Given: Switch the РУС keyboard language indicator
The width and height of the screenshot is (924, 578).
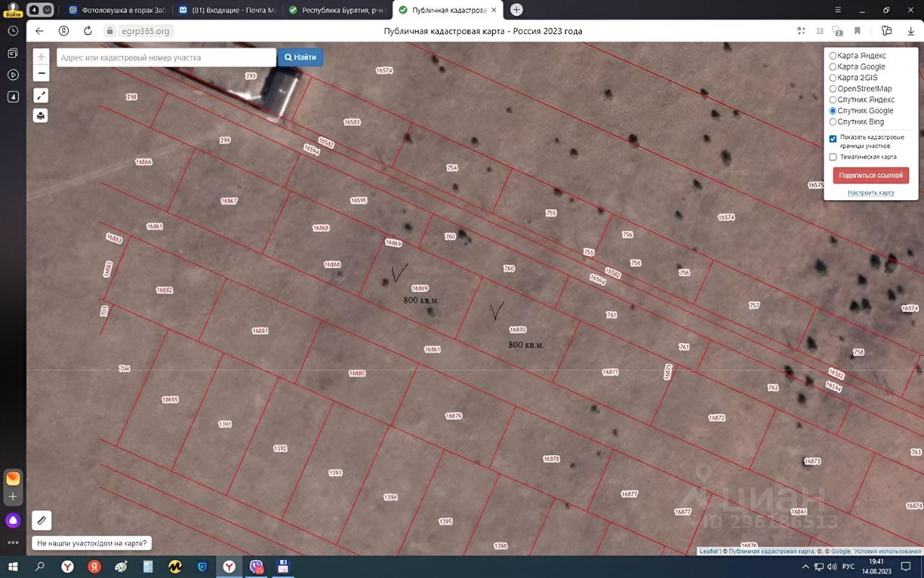Looking at the screenshot, I should tap(849, 566).
